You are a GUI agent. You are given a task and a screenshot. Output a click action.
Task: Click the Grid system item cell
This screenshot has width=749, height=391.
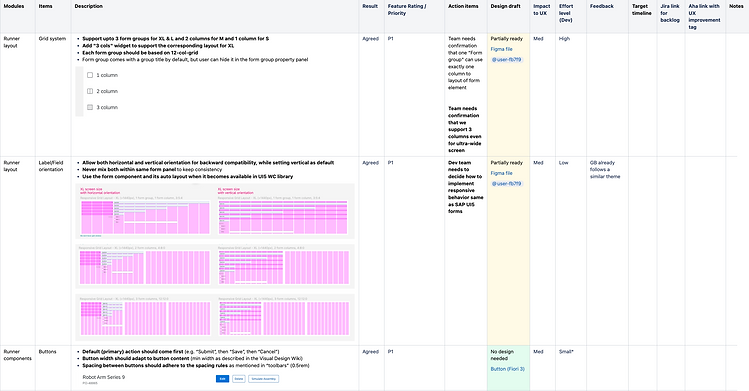pyautogui.click(x=52, y=39)
